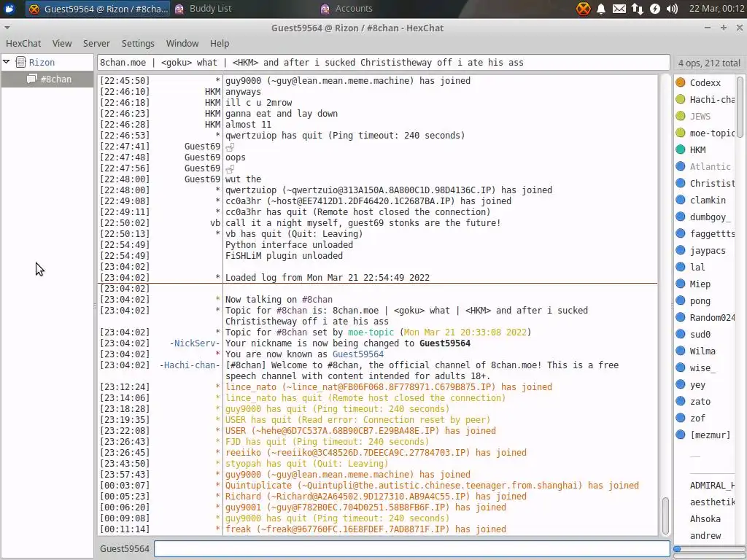This screenshot has height=560, width=747.
Task: Open the View menu
Action: [62, 43]
